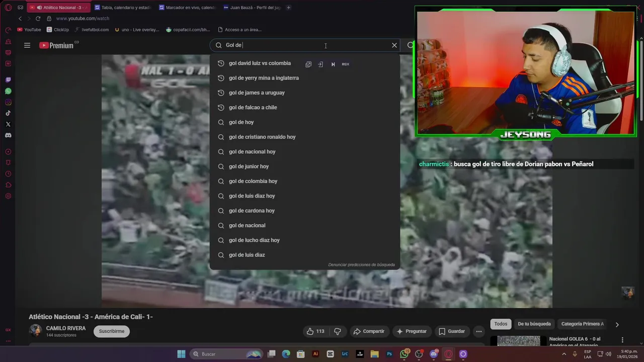Screen dimensions: 644x362
Task: Click the Preguntar button
Action: click(x=412, y=331)
